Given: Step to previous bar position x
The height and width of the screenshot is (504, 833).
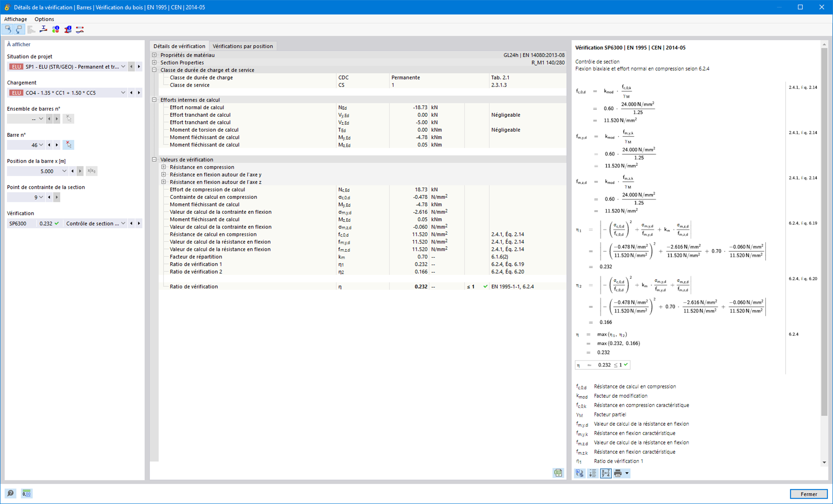Looking at the screenshot, I should 72,171.
